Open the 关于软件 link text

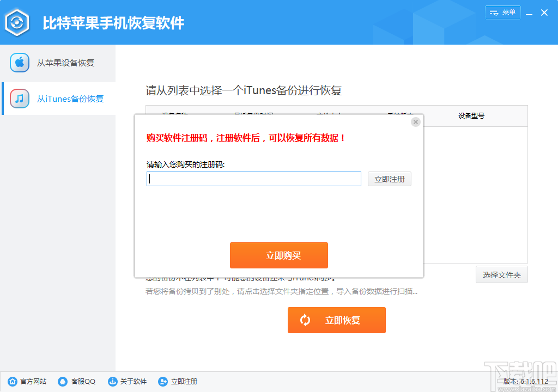click(x=134, y=381)
